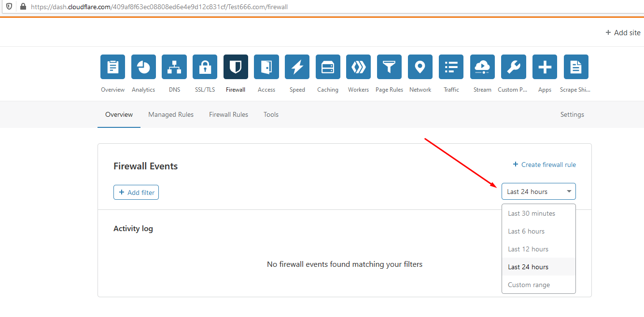
Task: Choose Custom range option
Action: (x=528, y=285)
